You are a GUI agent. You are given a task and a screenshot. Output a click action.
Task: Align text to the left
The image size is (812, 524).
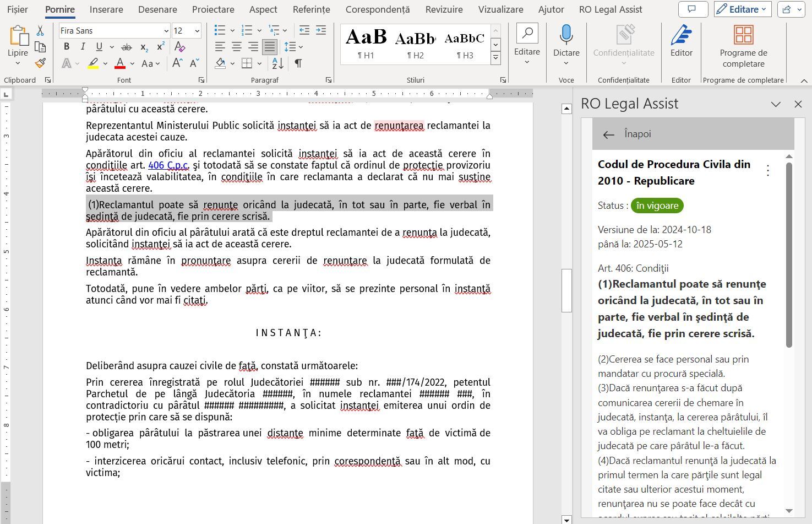220,47
